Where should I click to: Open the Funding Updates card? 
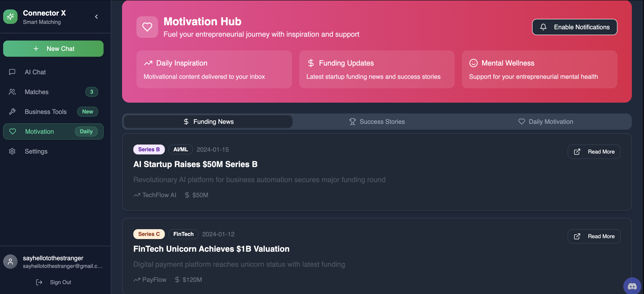[376, 69]
